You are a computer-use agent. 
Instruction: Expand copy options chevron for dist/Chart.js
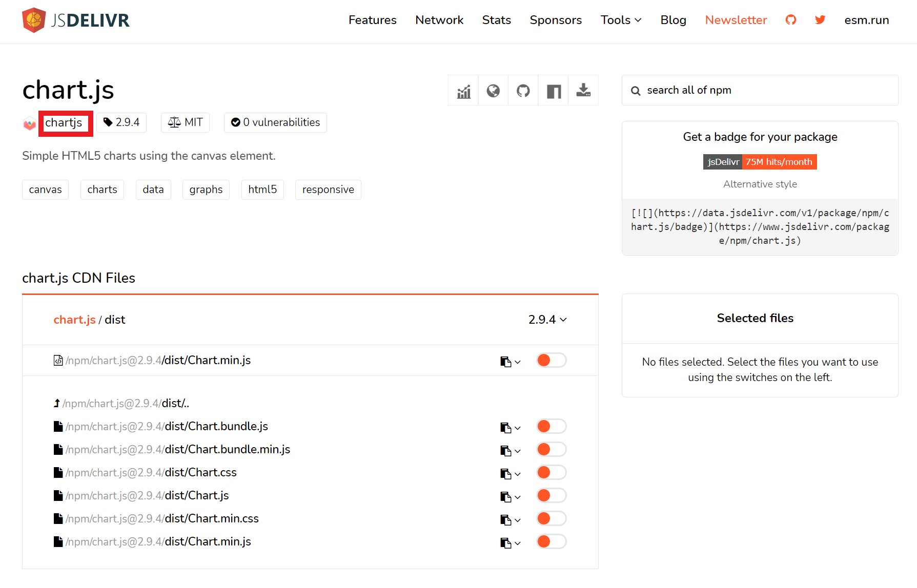(518, 497)
